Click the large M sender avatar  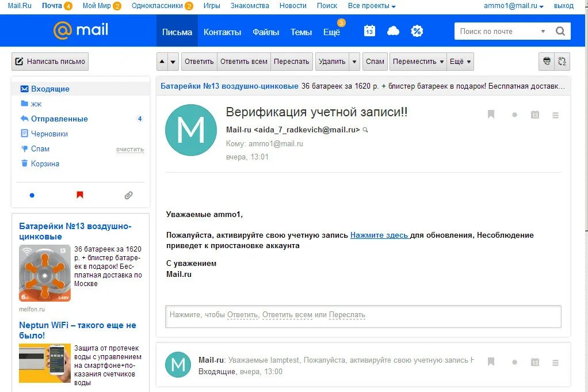point(191,130)
